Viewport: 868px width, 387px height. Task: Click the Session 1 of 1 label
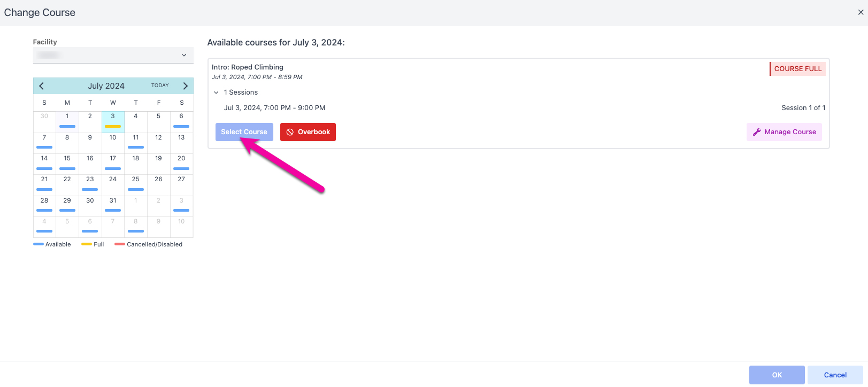pos(803,108)
